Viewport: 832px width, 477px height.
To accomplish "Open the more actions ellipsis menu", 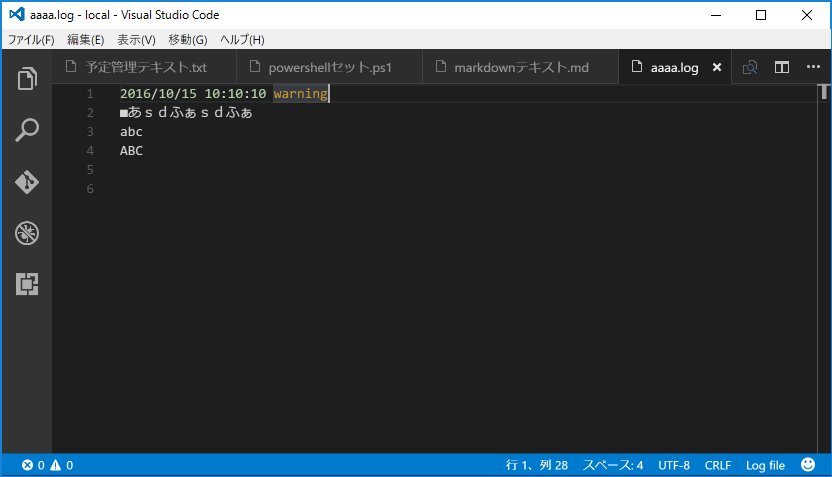I will [813, 67].
